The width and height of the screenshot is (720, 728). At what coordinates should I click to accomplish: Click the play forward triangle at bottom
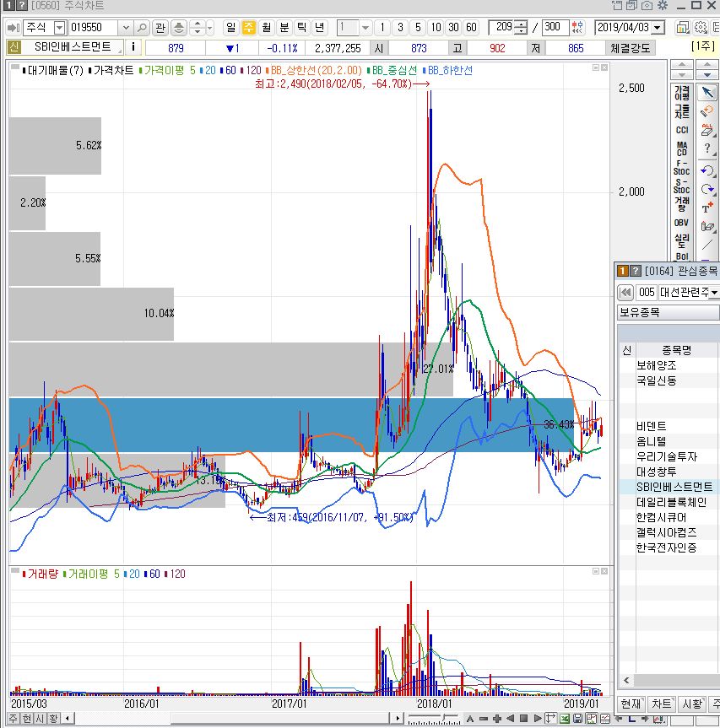pyautogui.click(x=538, y=718)
